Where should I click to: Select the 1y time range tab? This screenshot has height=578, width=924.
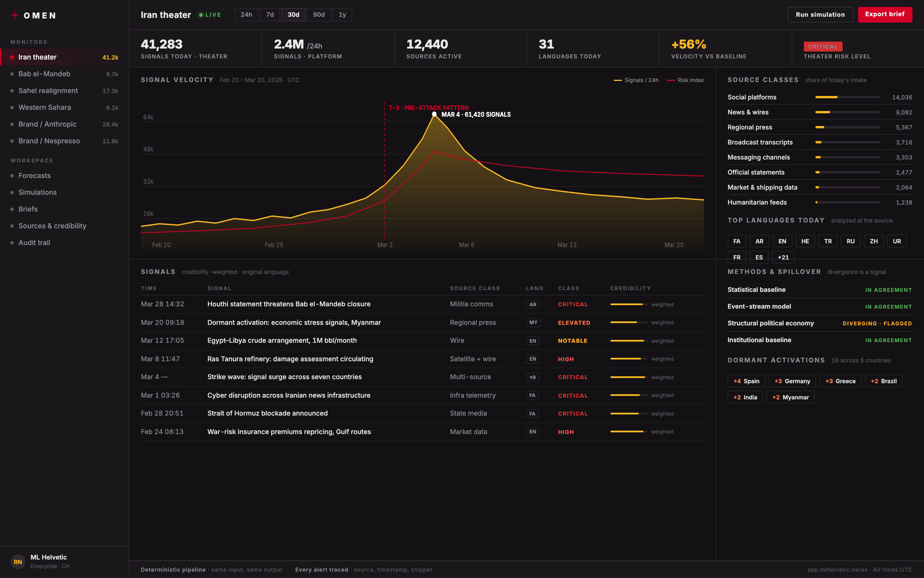point(342,14)
